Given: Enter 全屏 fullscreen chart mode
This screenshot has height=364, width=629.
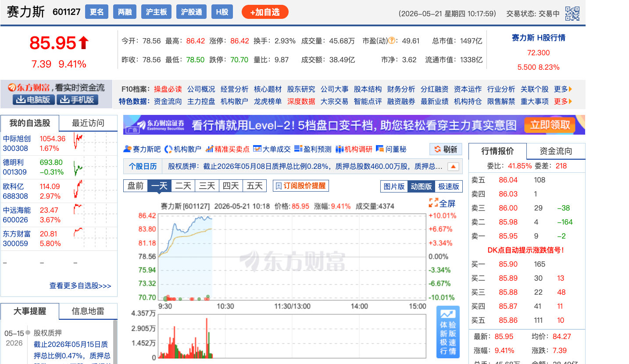Looking at the screenshot, I should click(442, 203).
